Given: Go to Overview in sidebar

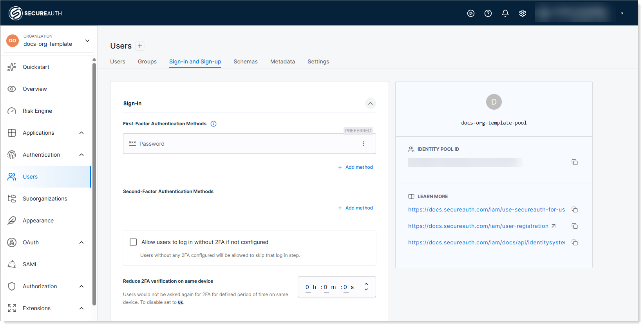Looking at the screenshot, I should pos(35,89).
